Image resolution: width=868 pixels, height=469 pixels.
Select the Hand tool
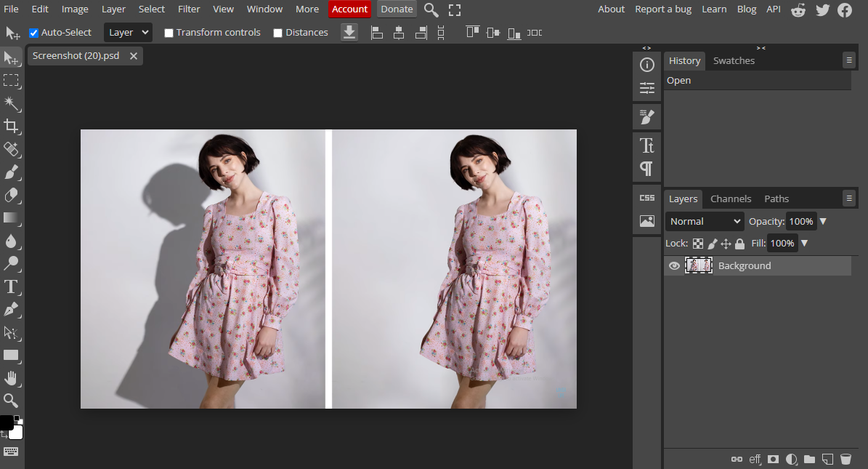[x=12, y=377]
